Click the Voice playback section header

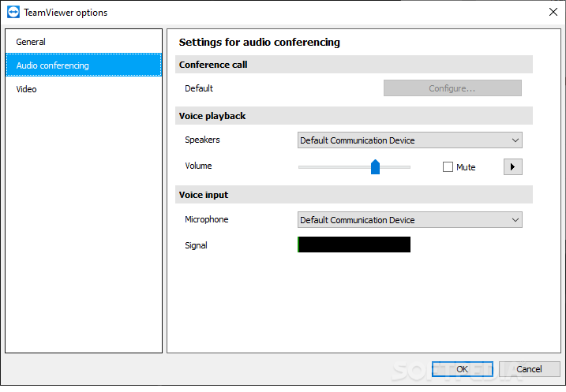point(354,116)
